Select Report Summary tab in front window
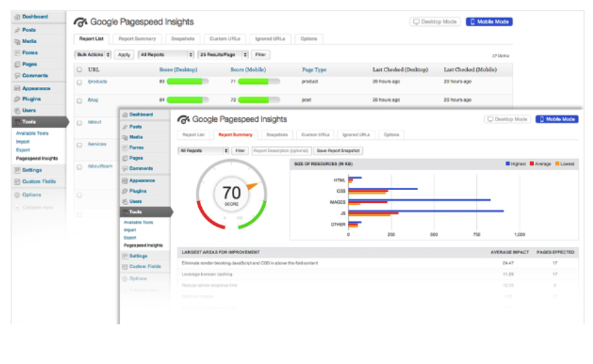This screenshot has width=593, height=364. pos(235,135)
